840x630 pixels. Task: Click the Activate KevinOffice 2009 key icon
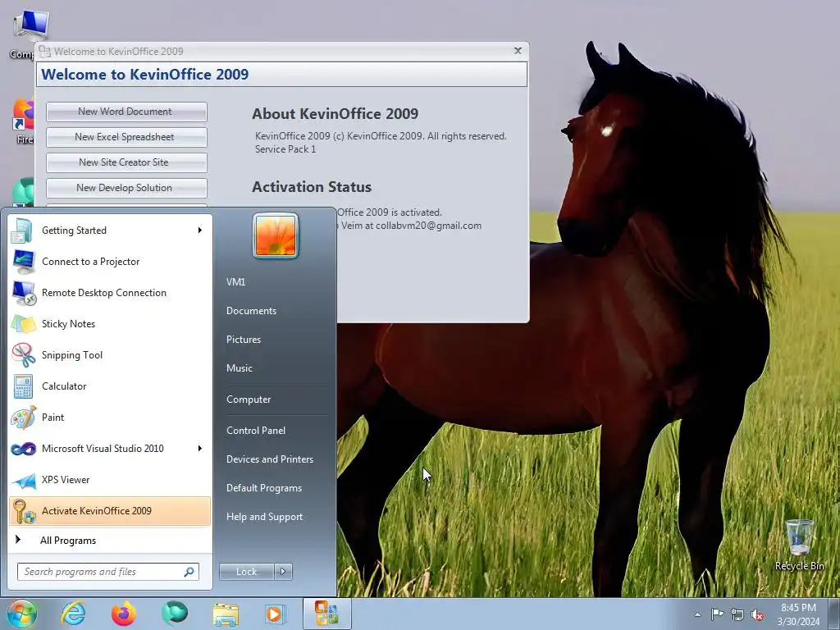pos(23,510)
